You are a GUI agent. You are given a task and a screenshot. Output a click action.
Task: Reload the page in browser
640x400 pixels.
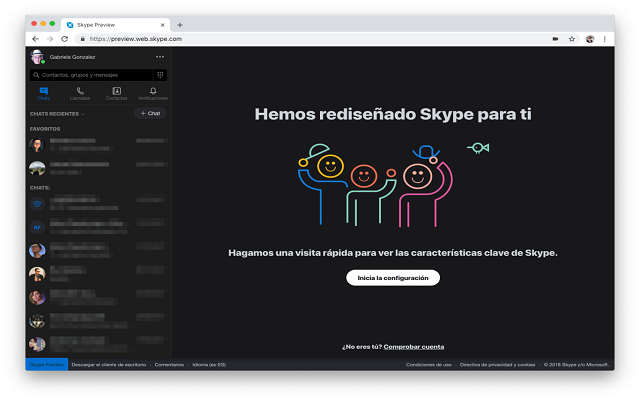[64, 39]
